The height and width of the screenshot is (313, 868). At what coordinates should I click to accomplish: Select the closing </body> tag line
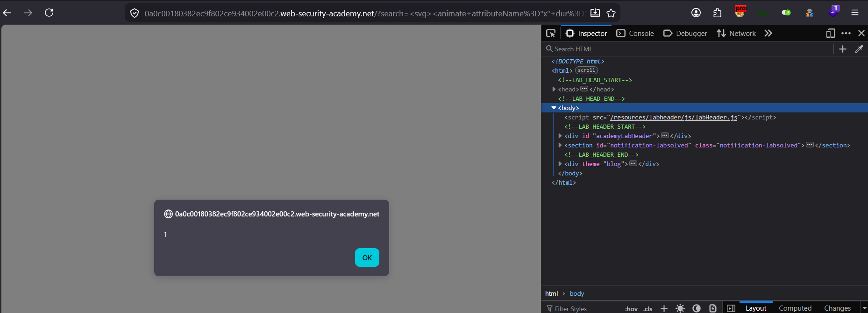[x=570, y=173]
